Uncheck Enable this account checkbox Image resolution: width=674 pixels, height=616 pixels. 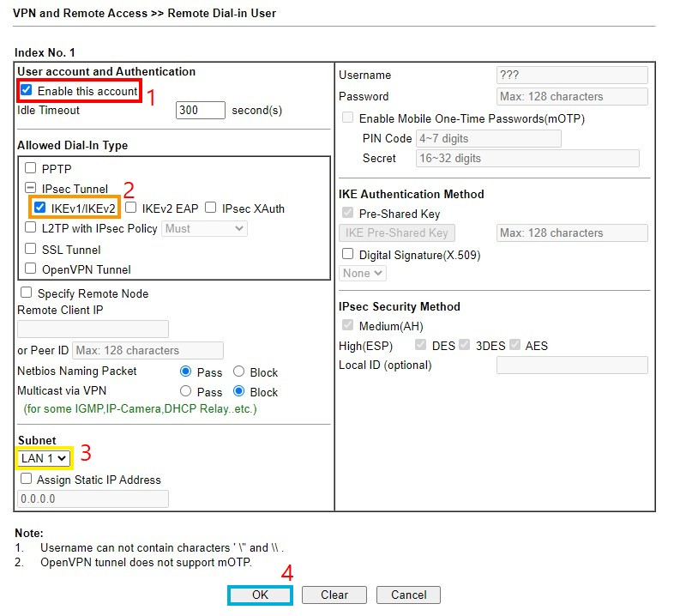click(27, 90)
